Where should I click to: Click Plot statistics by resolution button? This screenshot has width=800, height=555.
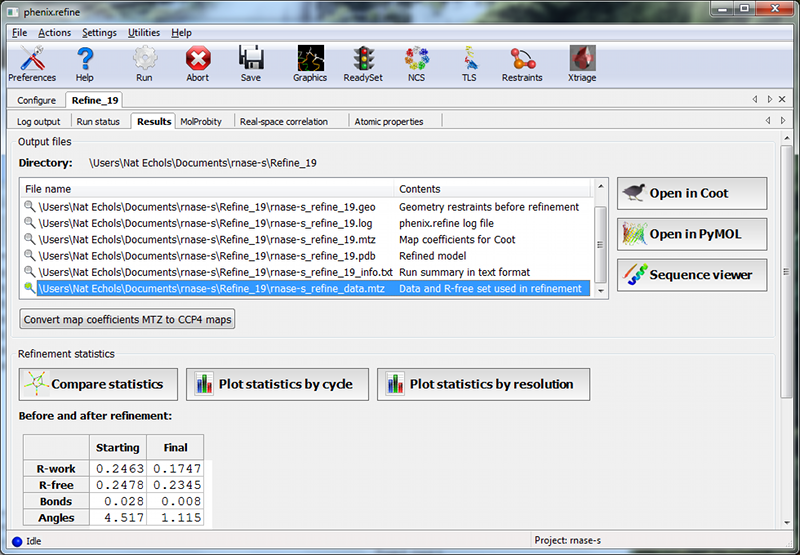click(x=483, y=384)
